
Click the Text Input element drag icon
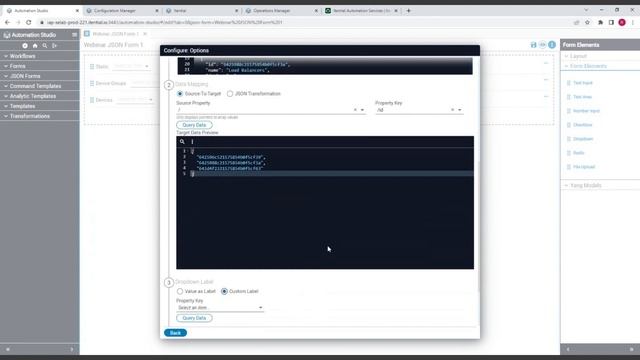[569, 83]
